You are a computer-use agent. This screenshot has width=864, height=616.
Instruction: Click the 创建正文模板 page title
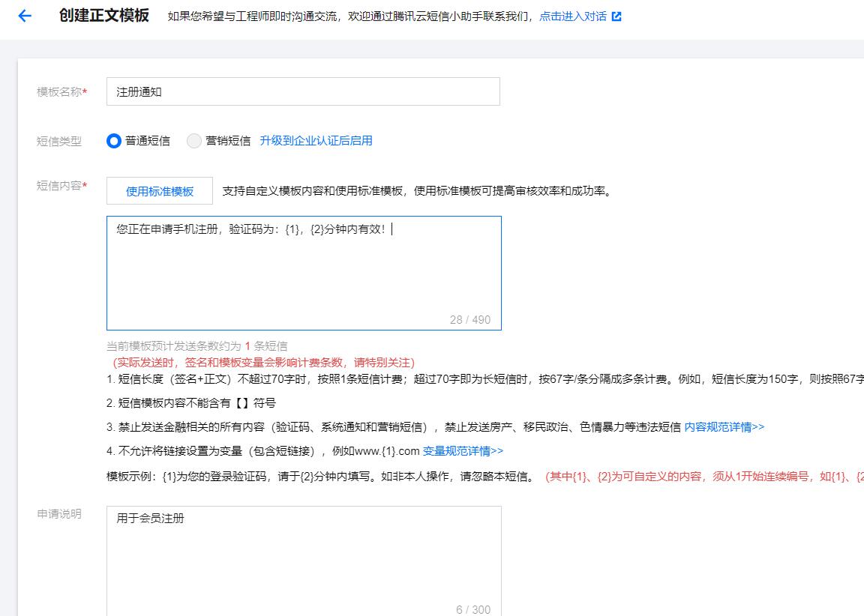point(104,16)
